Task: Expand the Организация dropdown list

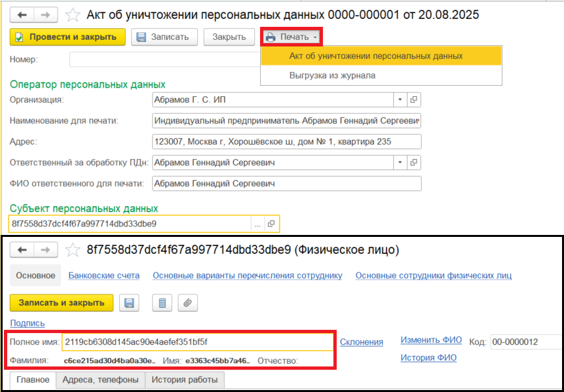Action: point(400,99)
